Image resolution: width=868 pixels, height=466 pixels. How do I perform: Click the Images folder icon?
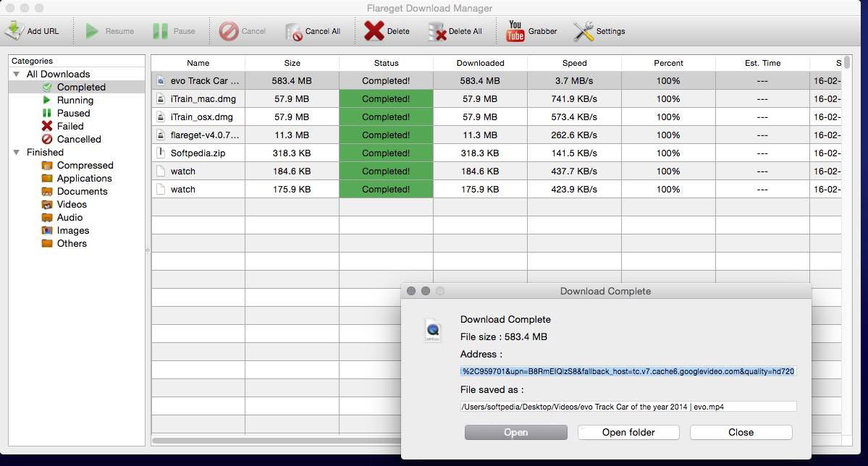coord(47,230)
